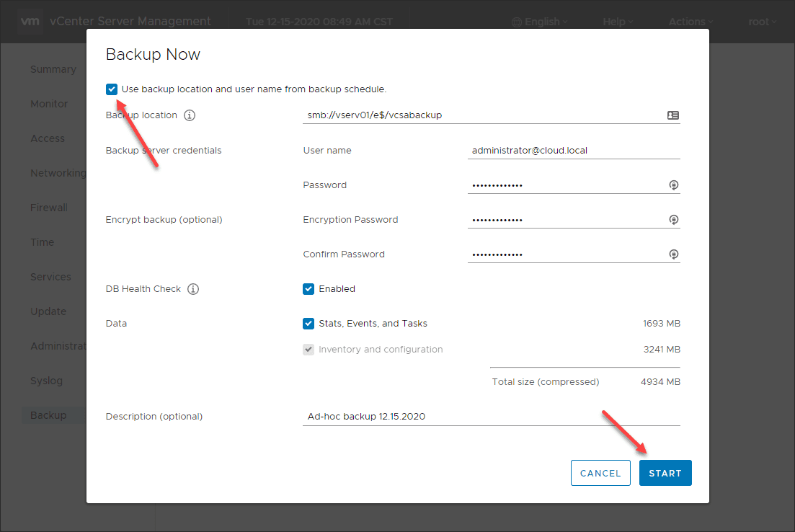Disable the DB Health Check Enabled checkbox
This screenshot has width=795, height=532.
click(308, 288)
